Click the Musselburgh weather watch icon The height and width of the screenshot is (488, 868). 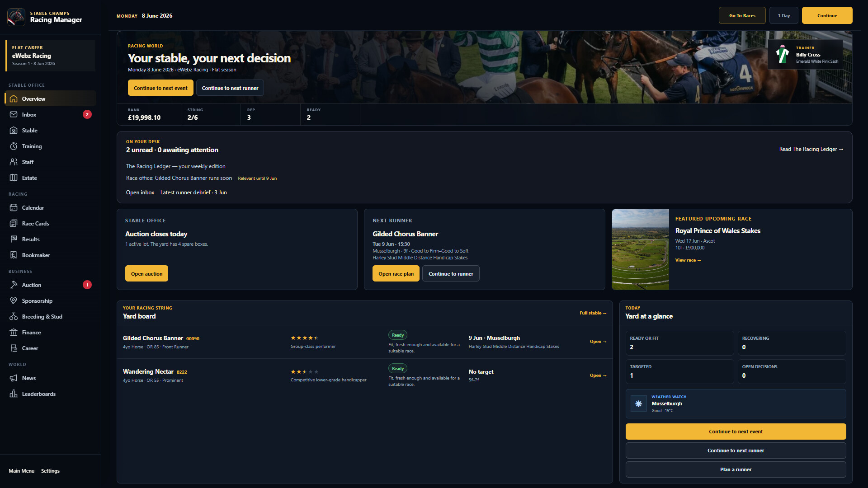638,404
